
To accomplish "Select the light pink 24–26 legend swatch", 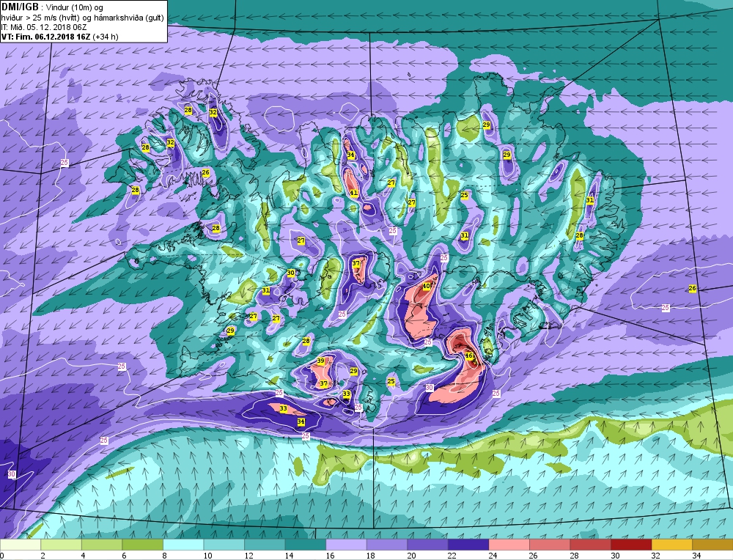I will pyautogui.click(x=509, y=545).
